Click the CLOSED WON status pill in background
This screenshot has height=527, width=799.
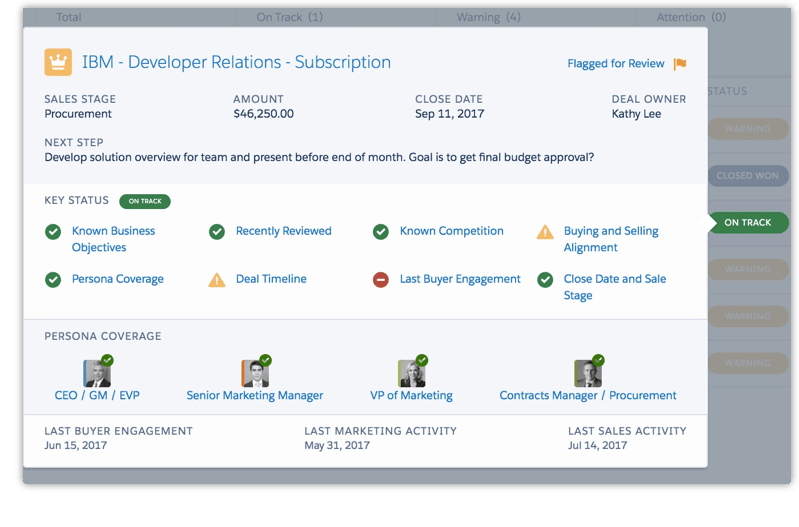point(748,176)
